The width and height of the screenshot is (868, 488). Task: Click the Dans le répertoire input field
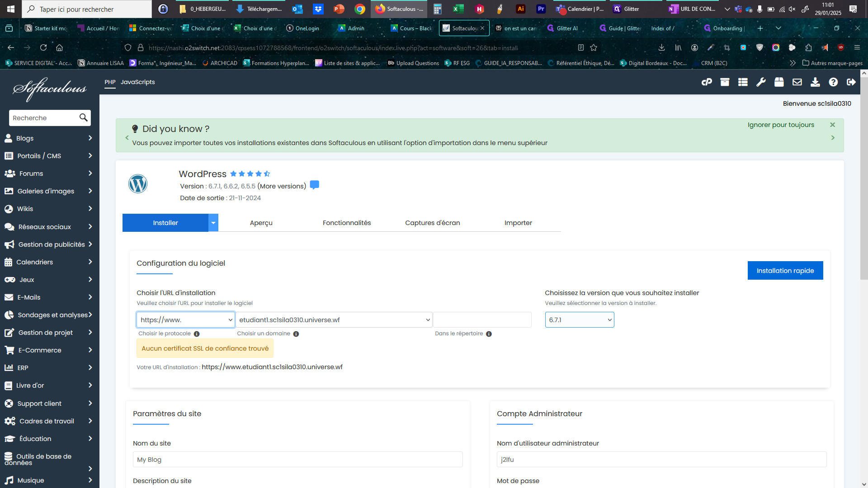(482, 319)
